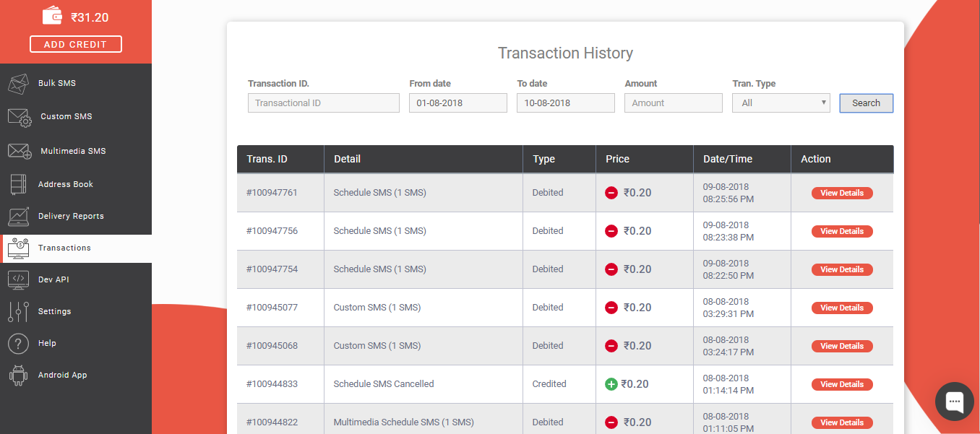The height and width of the screenshot is (434, 980).
Task: Click the Custom SMS gear-envelope icon
Action: (20, 117)
